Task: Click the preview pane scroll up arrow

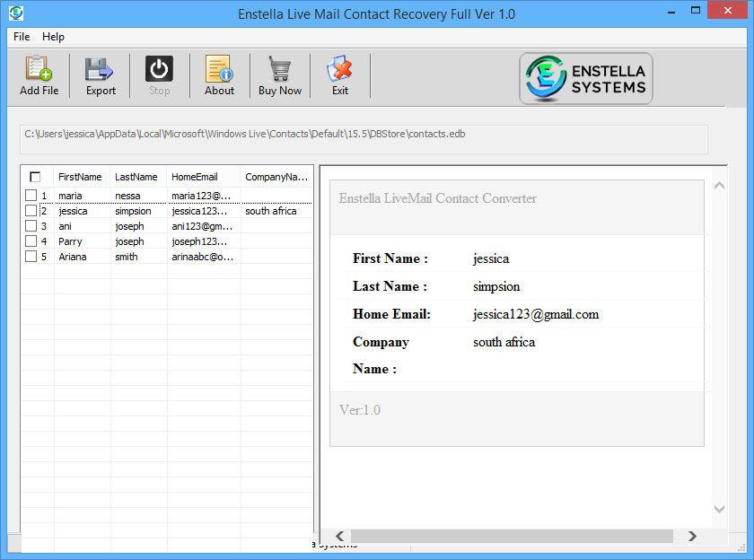Action: point(719,186)
